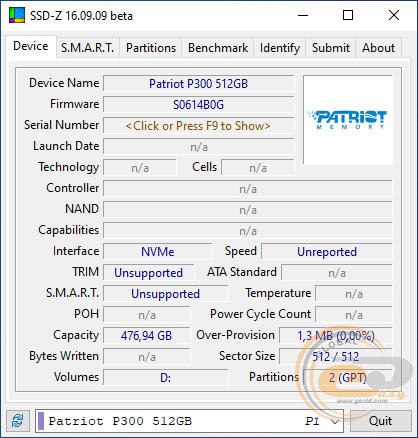Click the Speed value Unreported
The image size is (418, 438).
point(327,252)
